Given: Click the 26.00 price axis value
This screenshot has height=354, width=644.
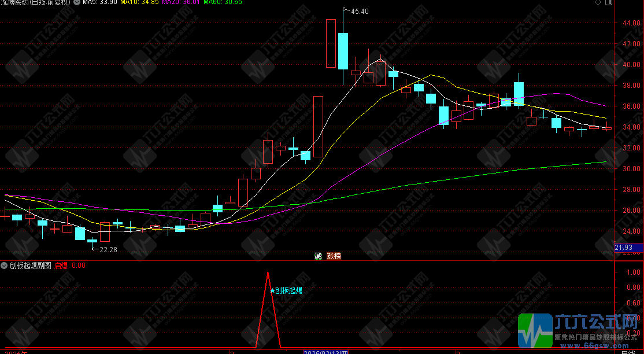Looking at the screenshot, I should point(632,211).
